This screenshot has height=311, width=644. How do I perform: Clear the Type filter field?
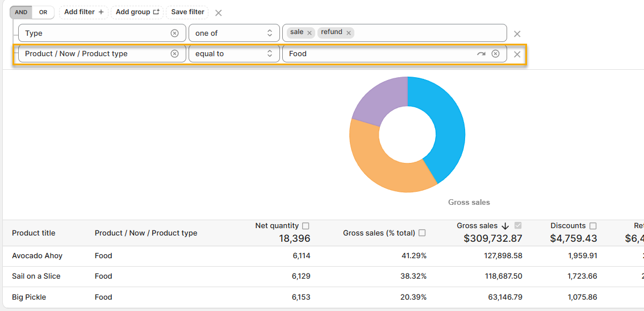coord(174,33)
